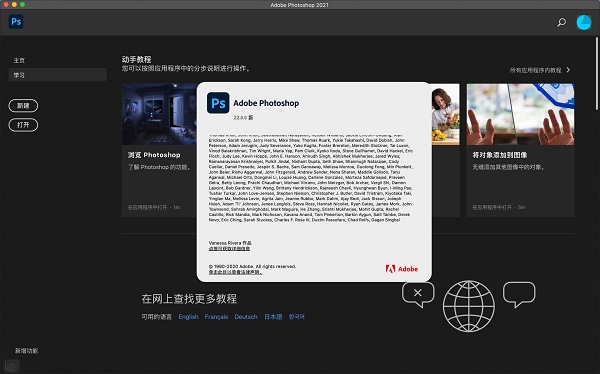Switch tutorials language to 日本語

273,317
